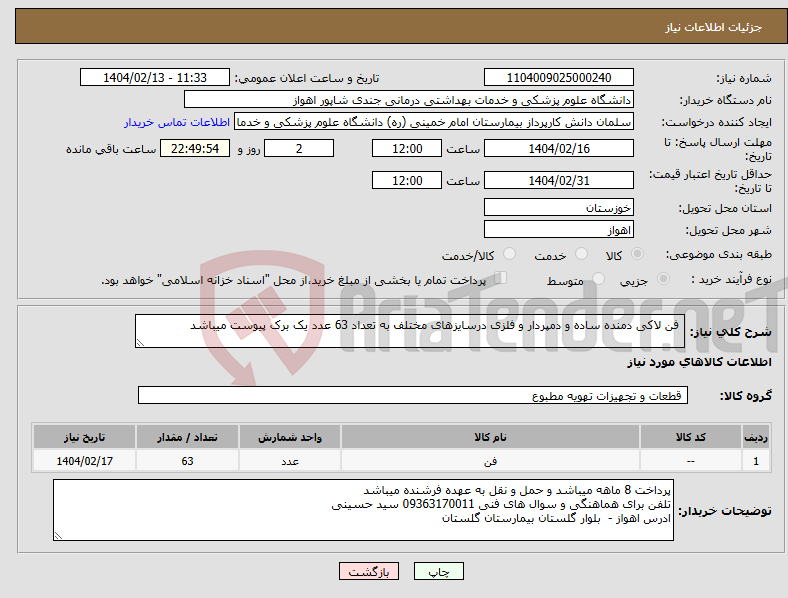The image size is (788, 598).
Task: Open the اطلاعات تماس خریدار link
Action: [177, 122]
